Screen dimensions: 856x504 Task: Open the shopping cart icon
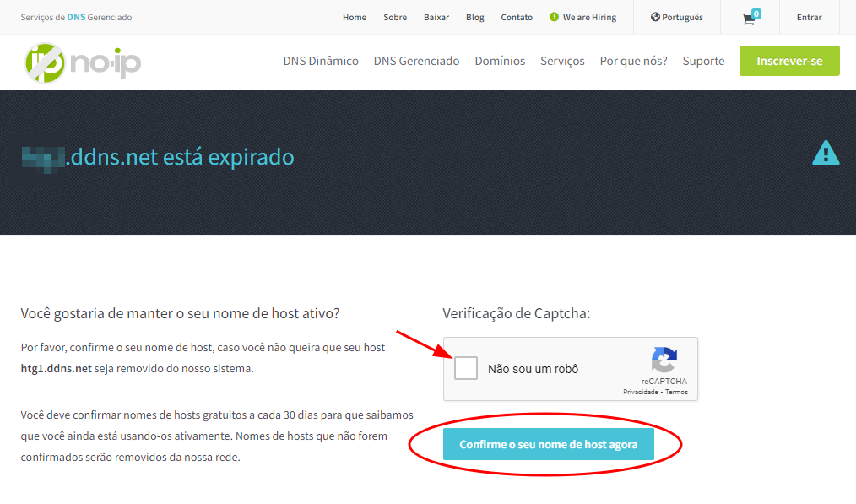click(x=749, y=18)
